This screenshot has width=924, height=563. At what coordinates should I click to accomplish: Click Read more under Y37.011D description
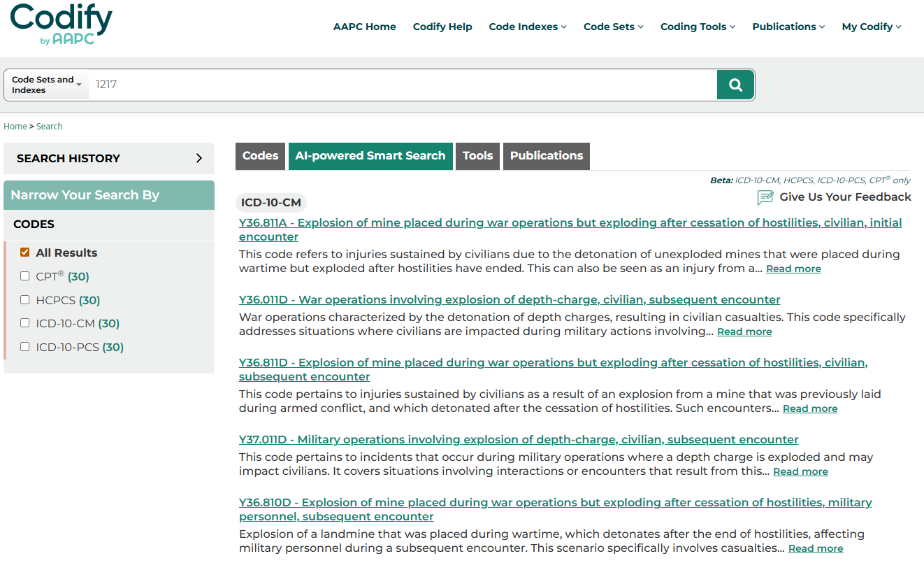click(x=800, y=472)
